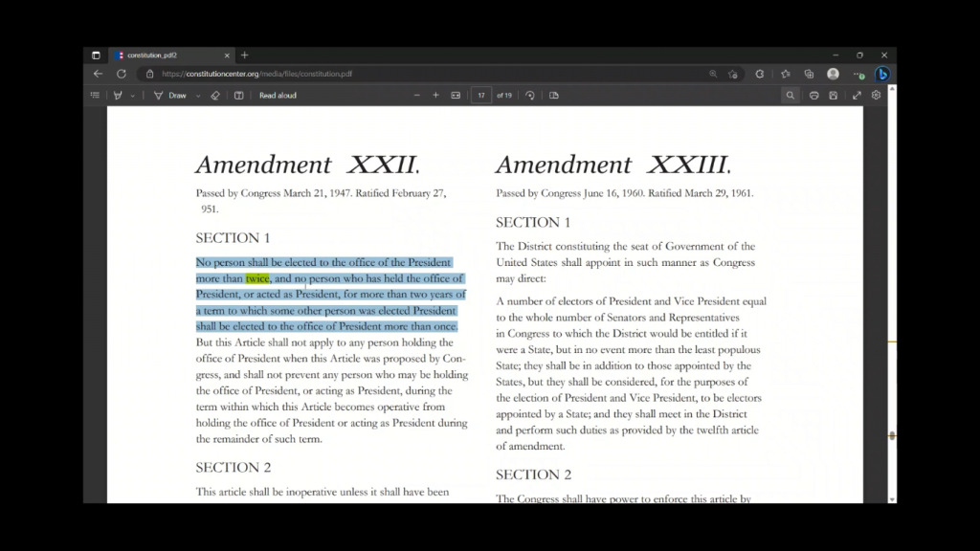980x551 pixels.
Task: Open a new browser tab
Action: pos(245,55)
